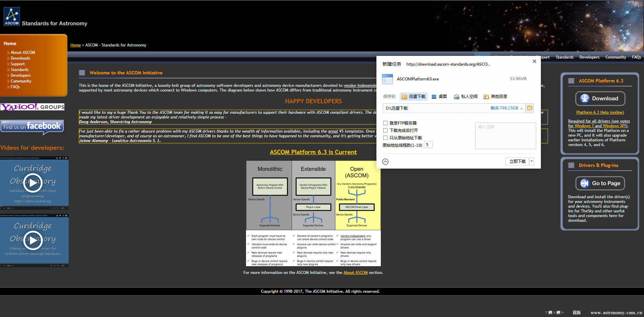Open the ASCOM Platform 6.3 is Current link
644x317 pixels.
coord(313,152)
